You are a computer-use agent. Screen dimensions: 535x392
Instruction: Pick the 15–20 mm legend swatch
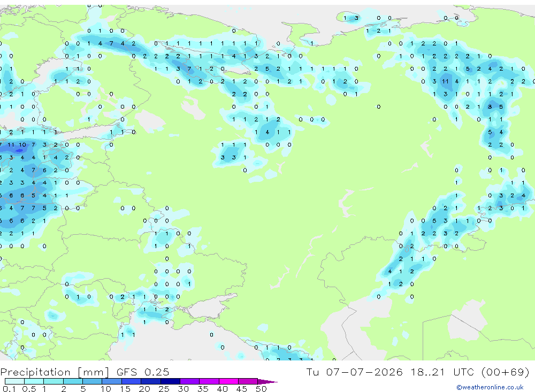click(x=132, y=381)
